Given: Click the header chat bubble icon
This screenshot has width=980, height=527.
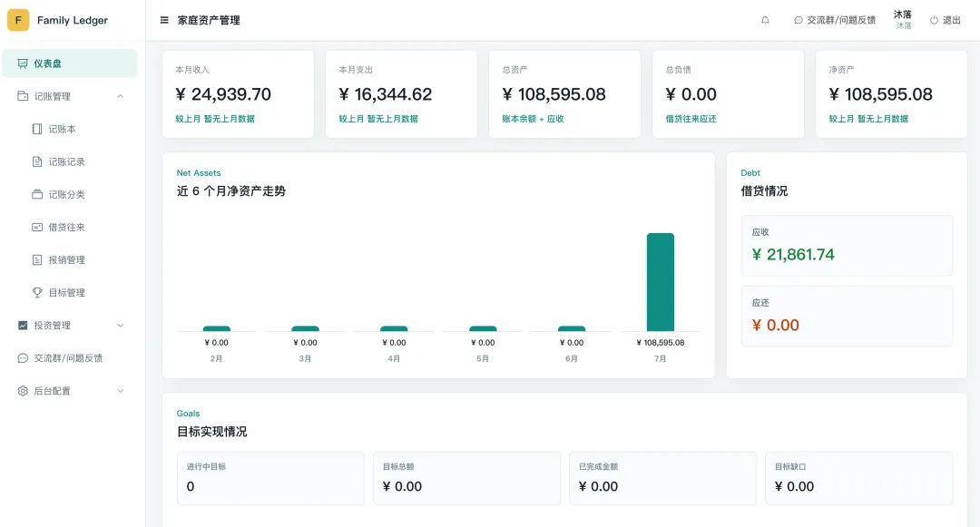Looking at the screenshot, I should [x=799, y=20].
